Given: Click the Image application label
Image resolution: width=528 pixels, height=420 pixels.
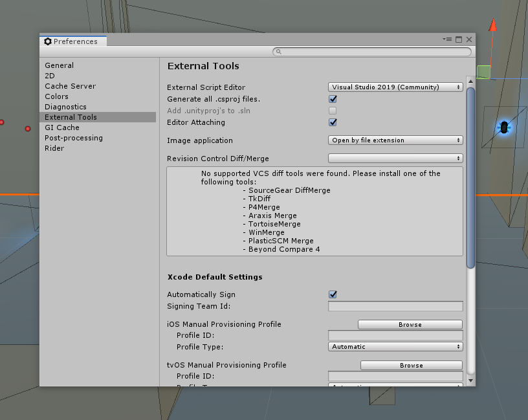Looking at the screenshot, I should (200, 140).
